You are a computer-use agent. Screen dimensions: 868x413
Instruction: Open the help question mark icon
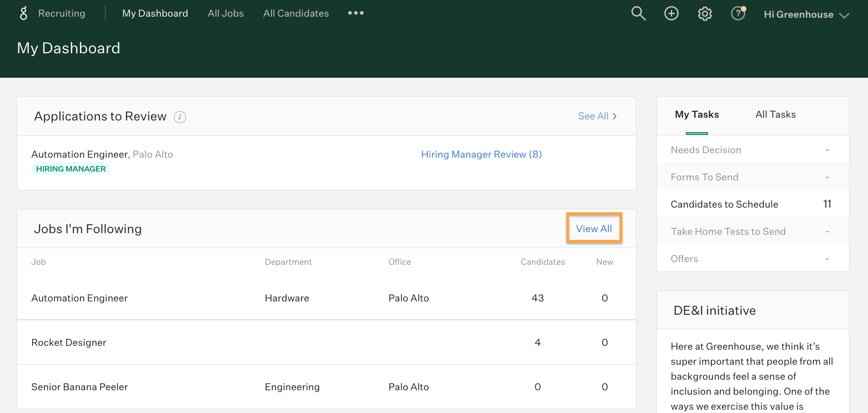[738, 14]
